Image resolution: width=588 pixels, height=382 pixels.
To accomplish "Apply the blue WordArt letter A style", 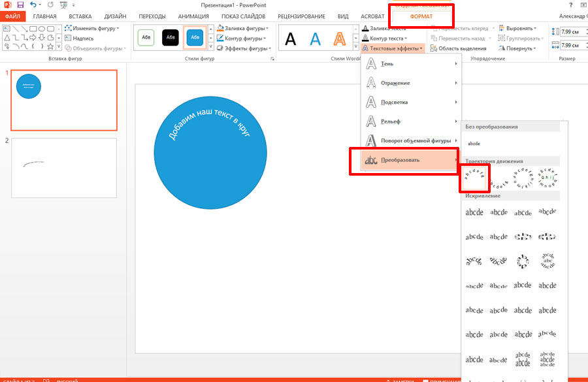I will click(316, 39).
